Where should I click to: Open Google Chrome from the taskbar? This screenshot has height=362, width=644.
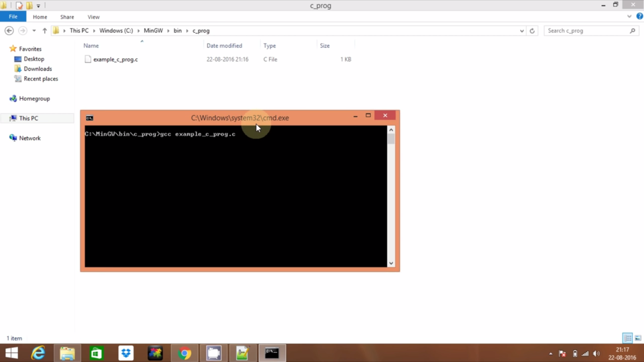point(184,353)
